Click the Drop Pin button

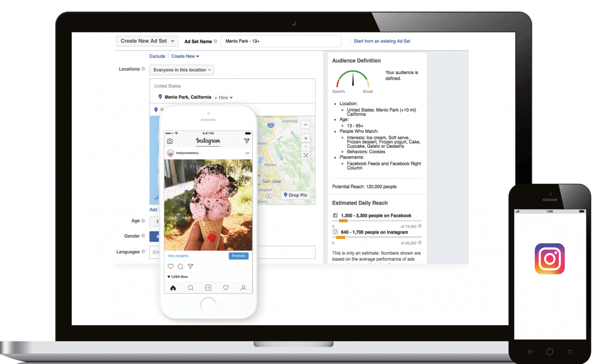click(x=295, y=195)
